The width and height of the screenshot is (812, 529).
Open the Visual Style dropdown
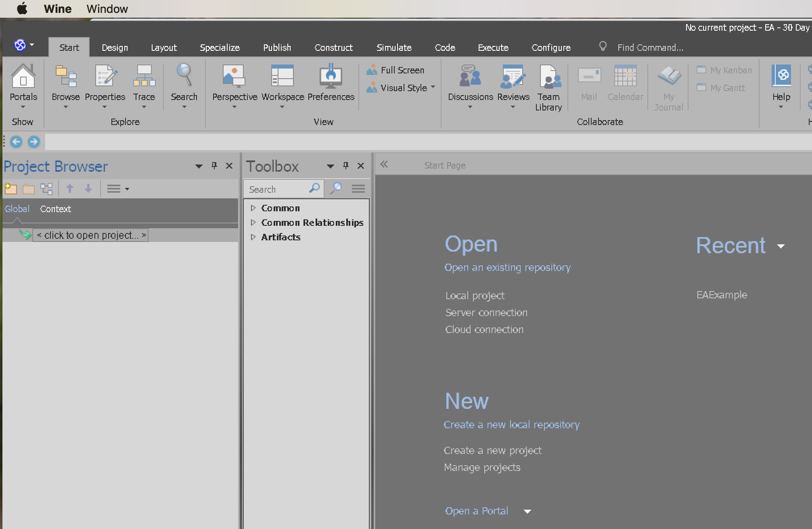pyautogui.click(x=401, y=88)
